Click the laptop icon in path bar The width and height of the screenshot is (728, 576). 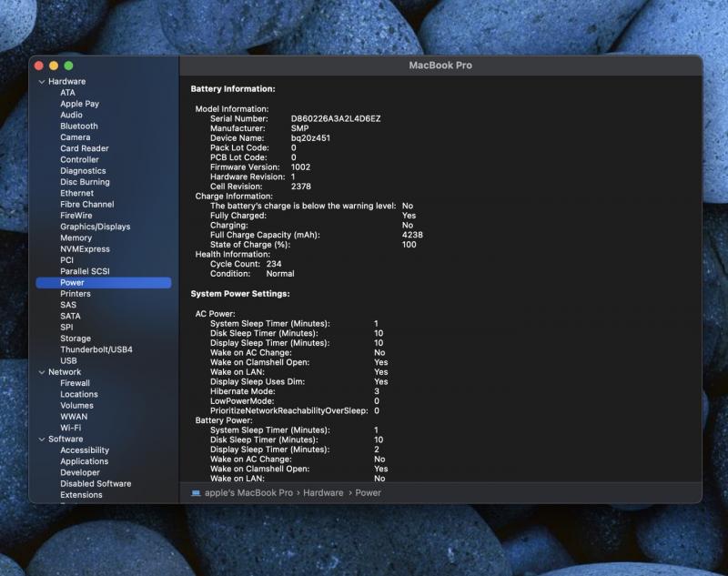[x=196, y=493]
